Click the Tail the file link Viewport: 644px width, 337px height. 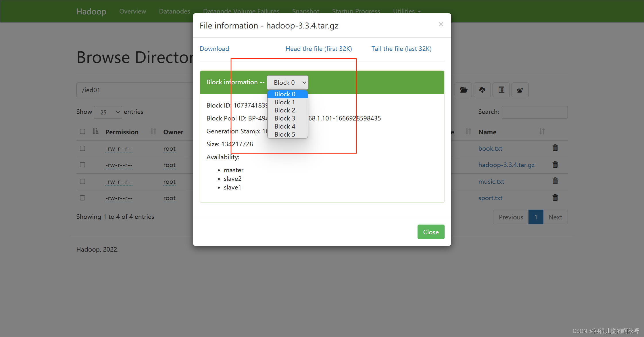[x=401, y=49]
